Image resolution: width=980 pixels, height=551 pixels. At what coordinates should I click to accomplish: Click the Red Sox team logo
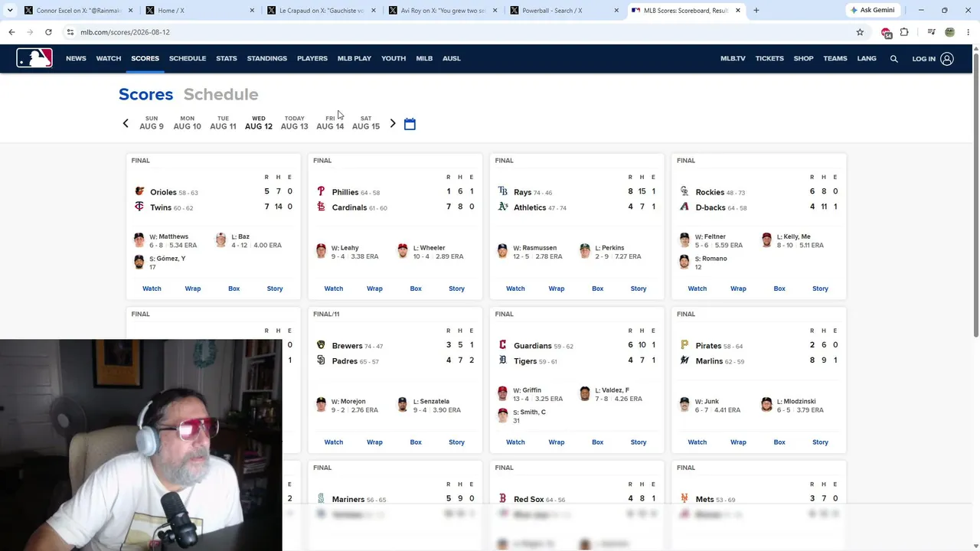[x=503, y=498]
